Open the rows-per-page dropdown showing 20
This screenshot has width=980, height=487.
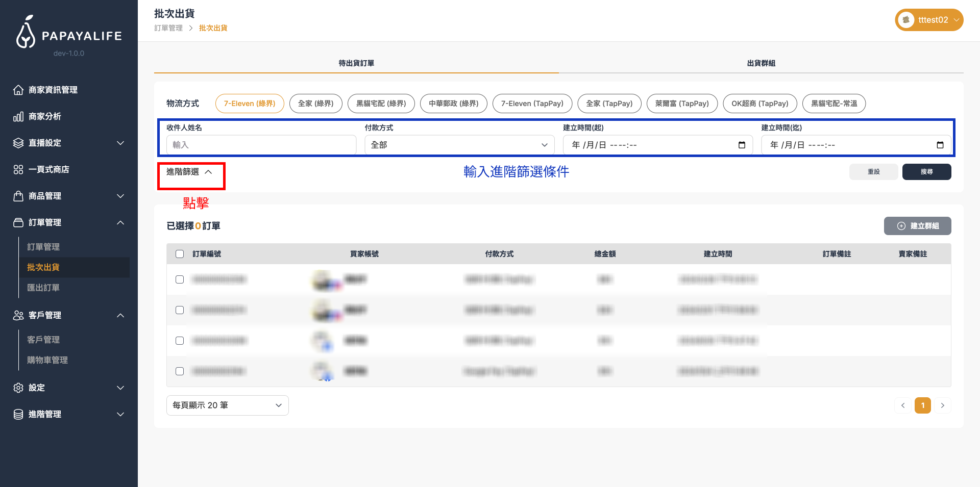coord(227,405)
